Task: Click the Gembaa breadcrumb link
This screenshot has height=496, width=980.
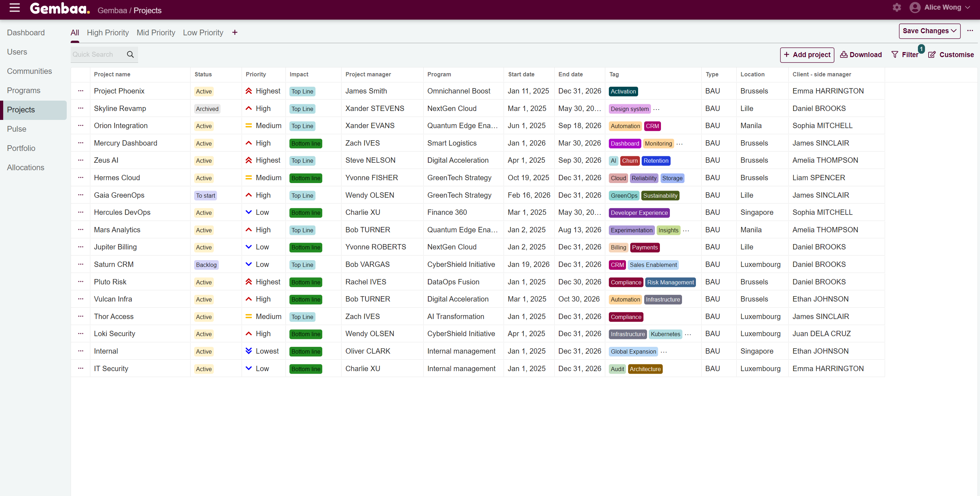Action: click(112, 11)
